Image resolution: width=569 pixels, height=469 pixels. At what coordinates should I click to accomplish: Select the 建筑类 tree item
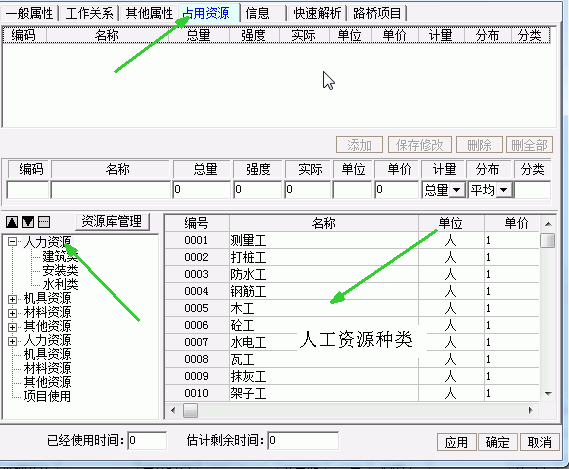click(60, 256)
